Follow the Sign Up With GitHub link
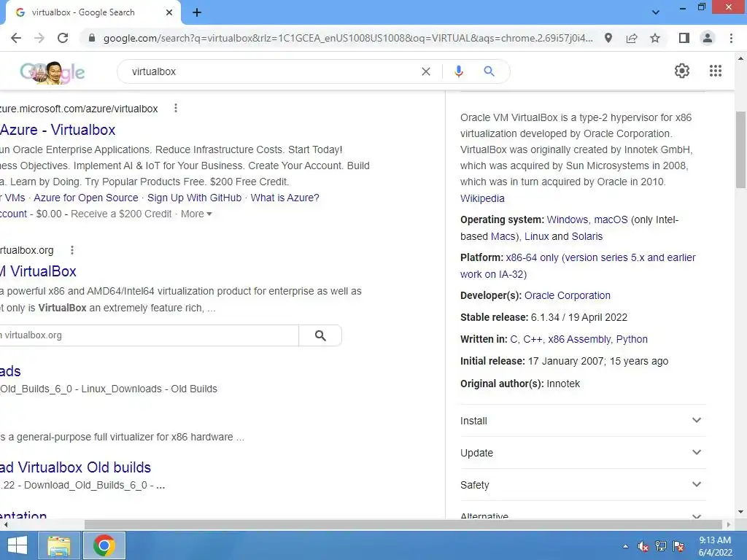The height and width of the screenshot is (560, 747). 194,198
